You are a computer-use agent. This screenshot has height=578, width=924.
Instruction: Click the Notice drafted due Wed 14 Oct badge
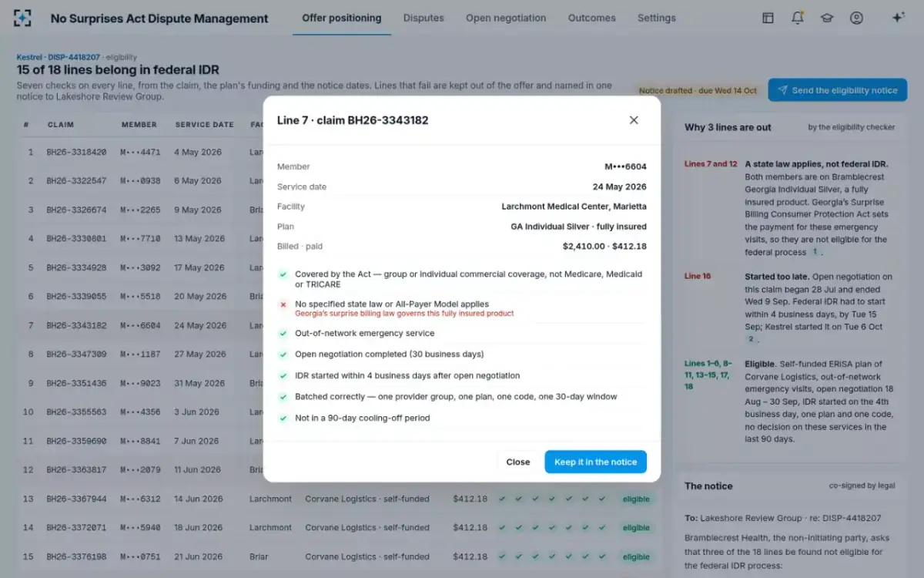click(x=698, y=90)
